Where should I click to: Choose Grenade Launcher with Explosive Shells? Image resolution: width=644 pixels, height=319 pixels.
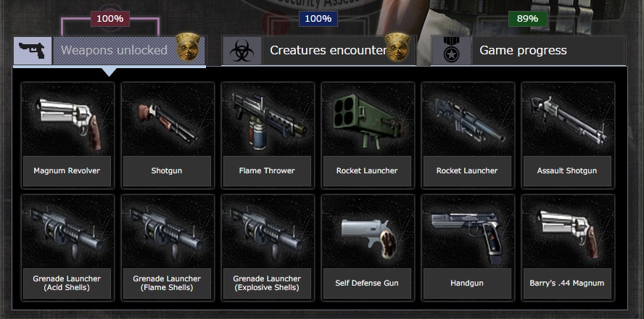(268, 247)
